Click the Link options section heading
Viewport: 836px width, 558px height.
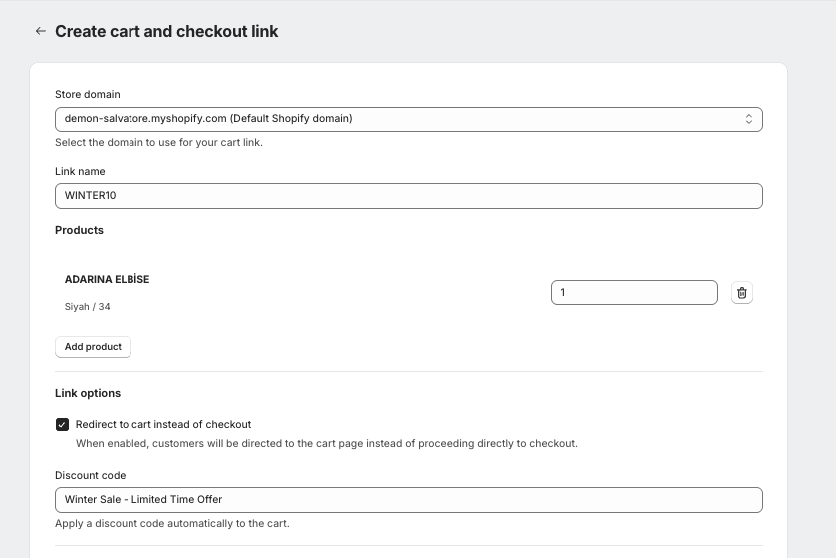(88, 393)
